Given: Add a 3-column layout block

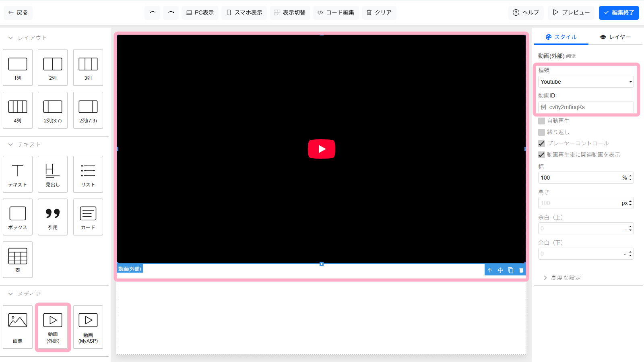Looking at the screenshot, I should (88, 68).
